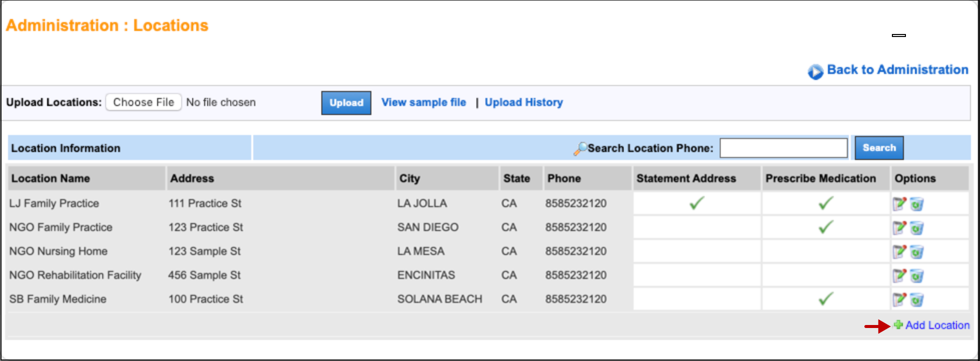This screenshot has height=361, width=980.
Task: Edit the NGO Rehabilitation Facility location
Action: (x=899, y=275)
